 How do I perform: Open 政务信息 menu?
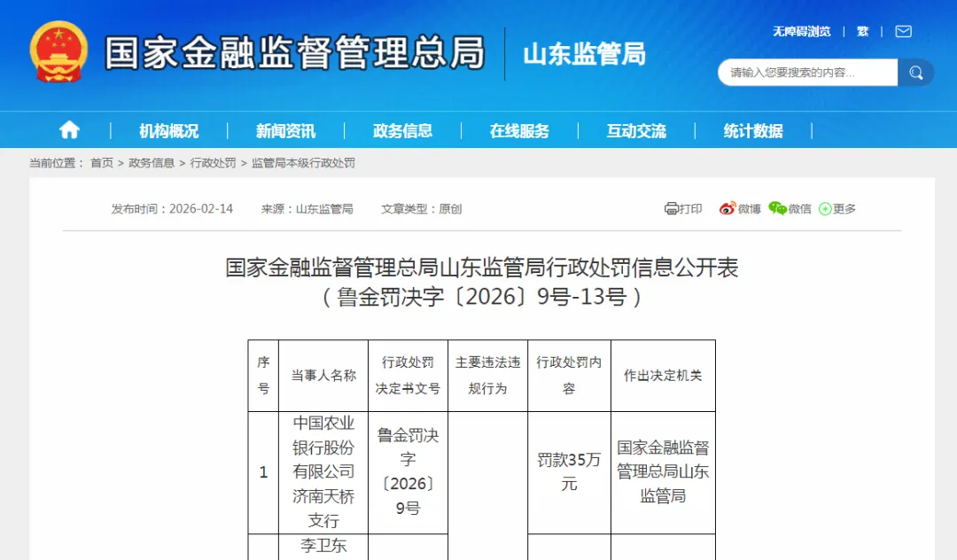[x=403, y=130]
